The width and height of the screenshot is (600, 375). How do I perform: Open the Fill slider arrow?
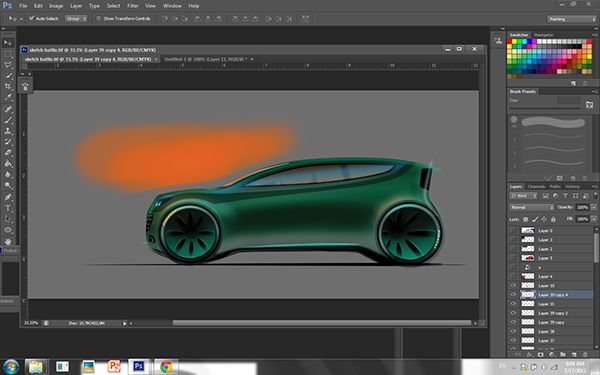[594, 219]
